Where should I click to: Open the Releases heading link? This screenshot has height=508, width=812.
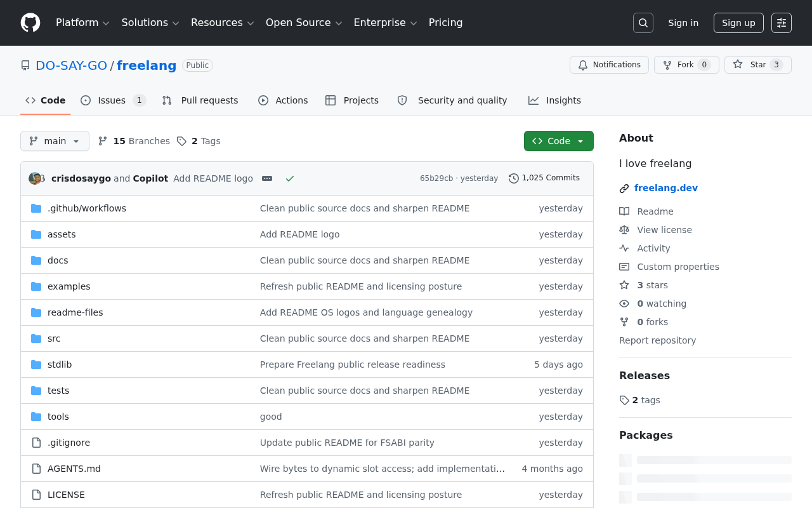pyautogui.click(x=645, y=375)
